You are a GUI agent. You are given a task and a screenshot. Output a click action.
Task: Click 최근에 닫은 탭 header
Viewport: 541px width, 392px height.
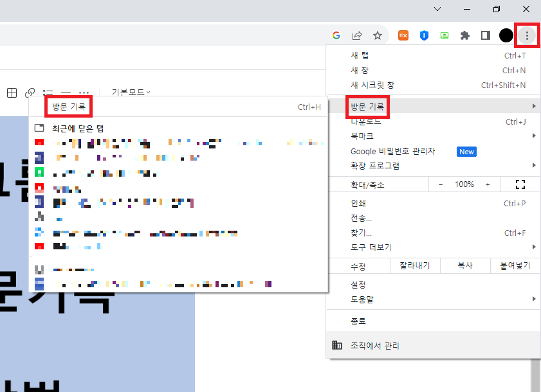pos(78,129)
